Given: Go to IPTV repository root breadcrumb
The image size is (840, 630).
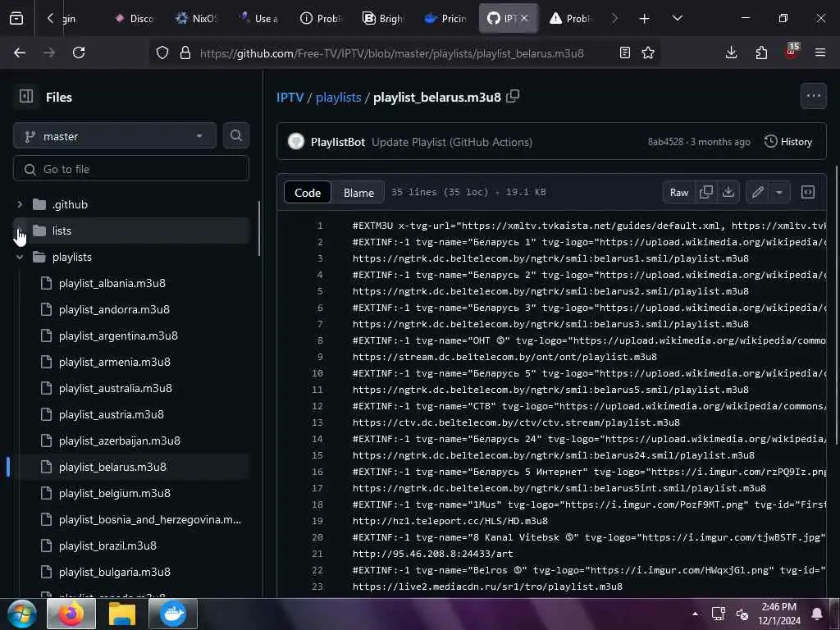Looking at the screenshot, I should (x=290, y=97).
